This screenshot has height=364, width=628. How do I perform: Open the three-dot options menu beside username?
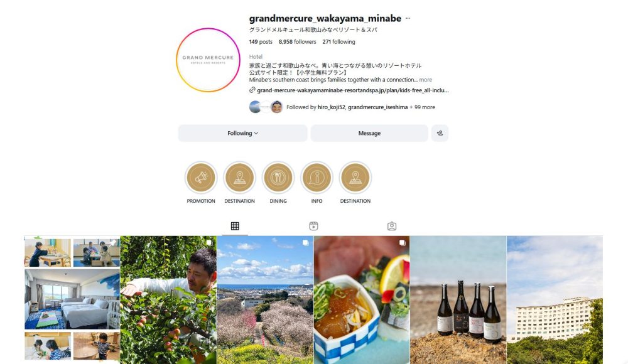point(408,18)
